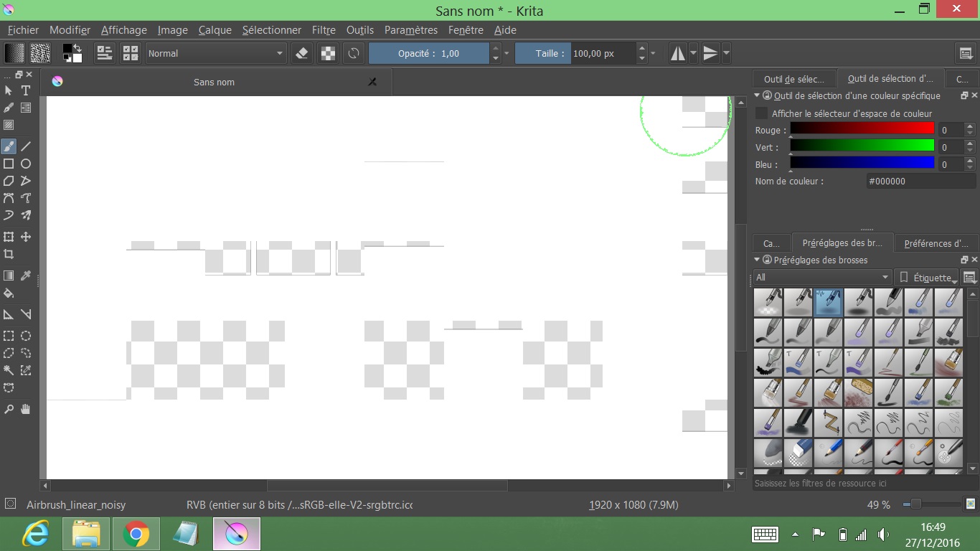
Task: Click the Rouge color slider
Action: point(862,129)
